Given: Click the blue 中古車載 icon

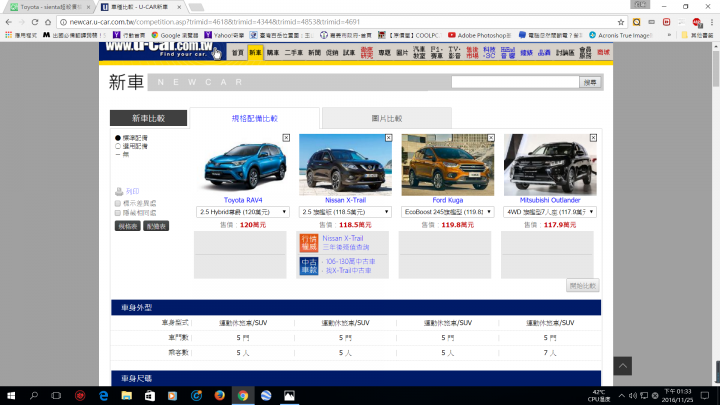Looking at the screenshot, I should (309, 266).
